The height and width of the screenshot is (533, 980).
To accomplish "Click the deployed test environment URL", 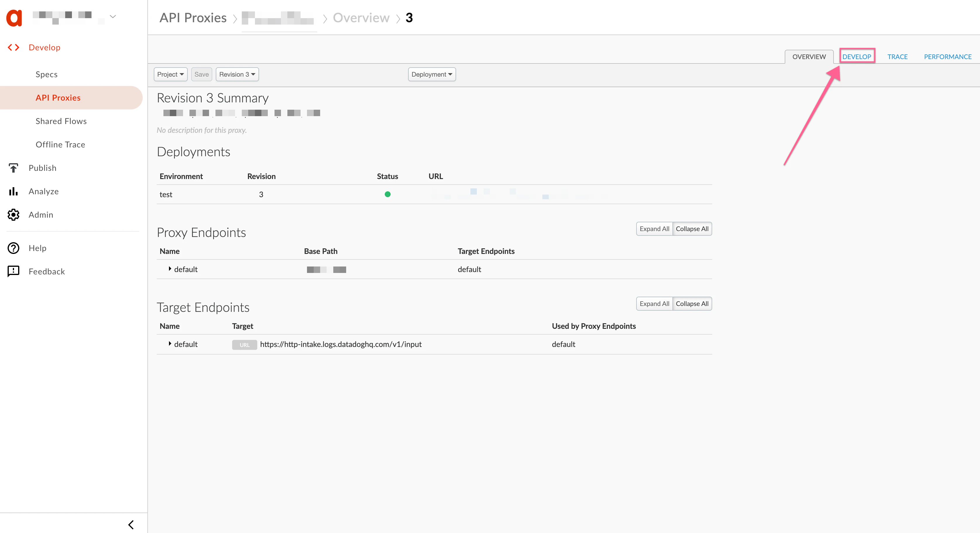I will 519,194.
